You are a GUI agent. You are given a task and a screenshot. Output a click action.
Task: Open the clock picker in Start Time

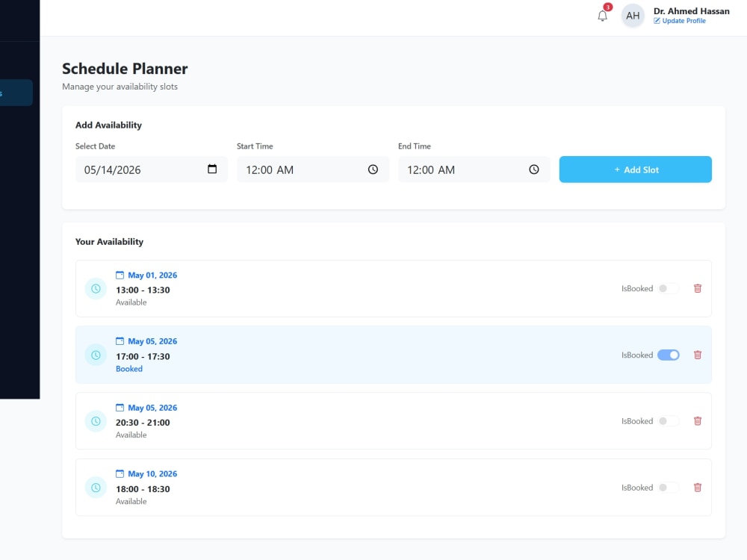(373, 169)
